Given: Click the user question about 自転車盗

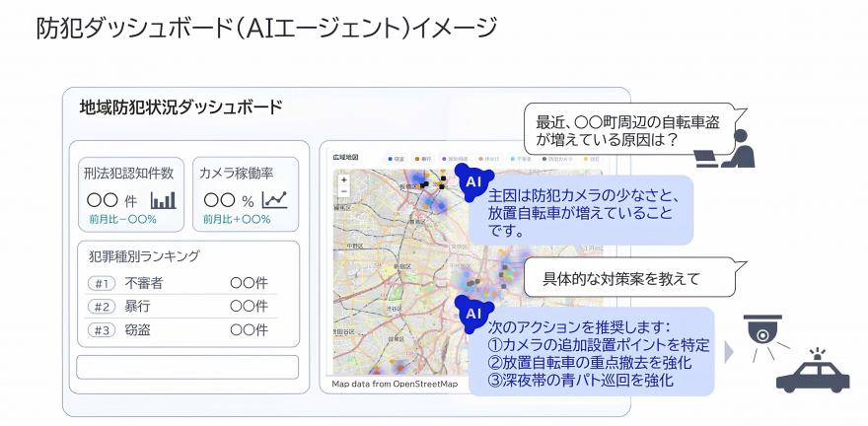Looking at the screenshot, I should [628, 130].
